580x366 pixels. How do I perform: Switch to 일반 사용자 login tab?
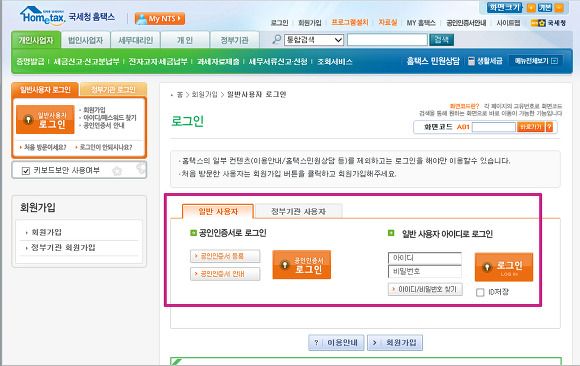(218, 211)
